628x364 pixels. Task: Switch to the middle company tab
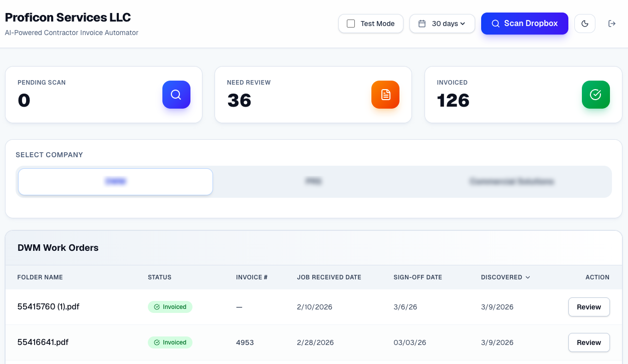313,181
